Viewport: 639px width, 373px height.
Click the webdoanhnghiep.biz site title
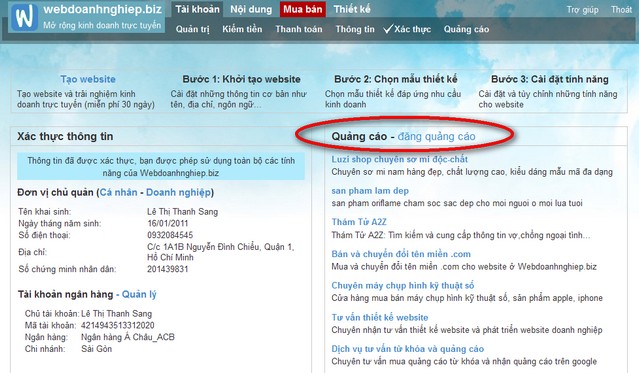[102, 9]
